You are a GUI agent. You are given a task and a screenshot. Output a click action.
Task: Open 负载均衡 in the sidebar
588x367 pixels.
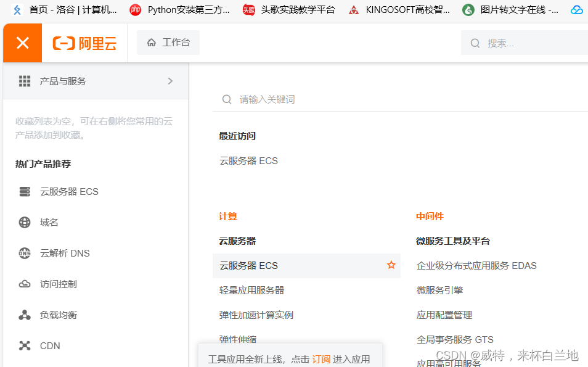point(59,315)
